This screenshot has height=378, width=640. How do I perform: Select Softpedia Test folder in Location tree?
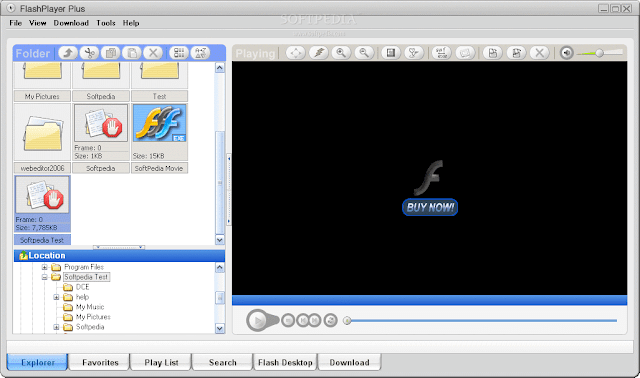[86, 277]
